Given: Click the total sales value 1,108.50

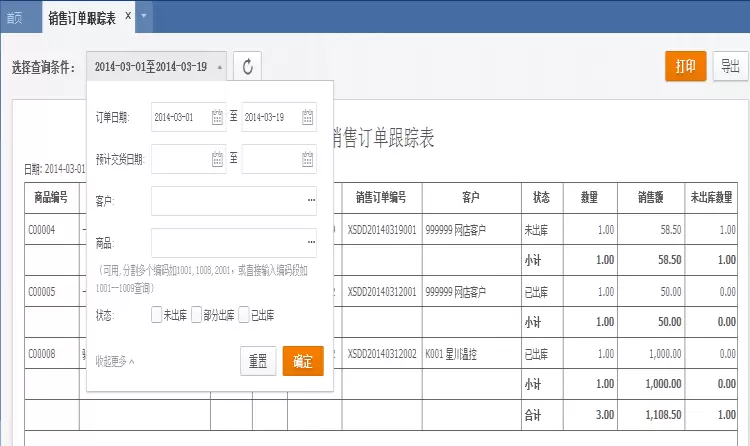Looking at the screenshot, I should coord(663,414).
